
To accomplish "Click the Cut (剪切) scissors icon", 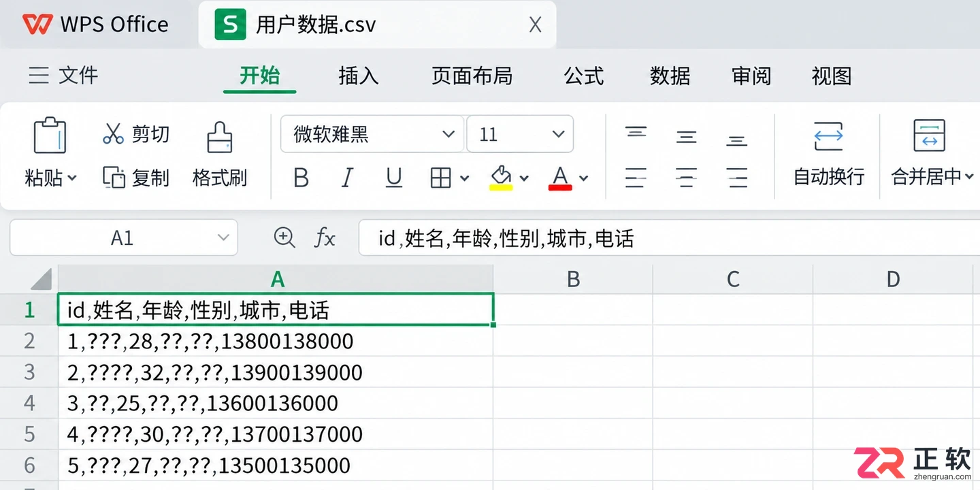I will tap(113, 133).
